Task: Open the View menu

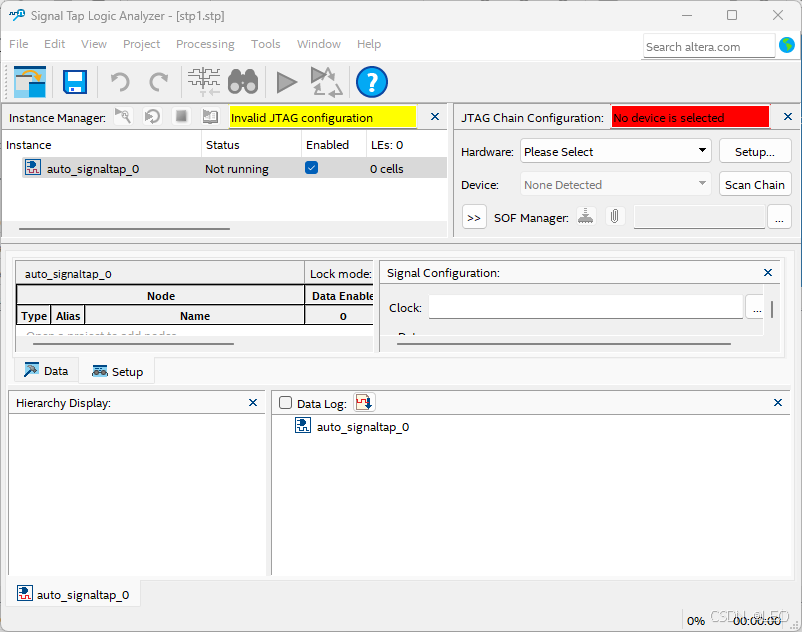Action: coord(94,44)
